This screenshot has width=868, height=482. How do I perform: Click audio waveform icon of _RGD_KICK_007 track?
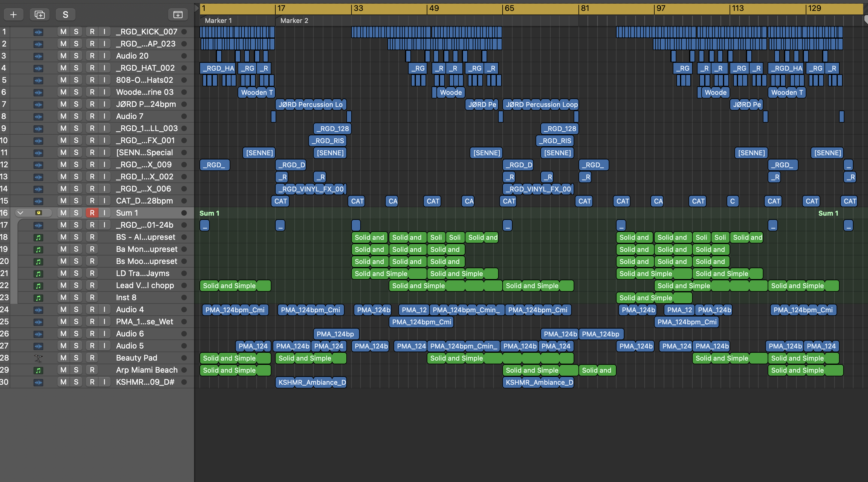coord(38,32)
